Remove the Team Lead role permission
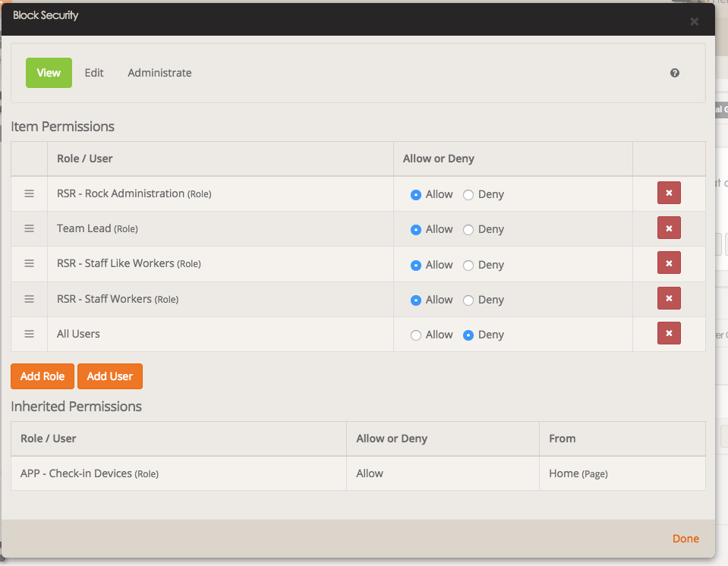728x566 pixels. (x=669, y=228)
